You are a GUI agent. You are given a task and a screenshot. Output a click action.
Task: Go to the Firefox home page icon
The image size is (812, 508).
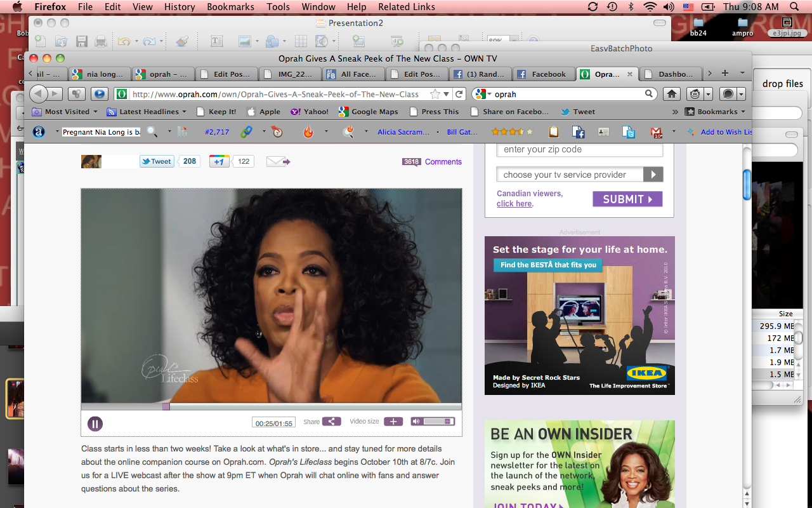[672, 94]
